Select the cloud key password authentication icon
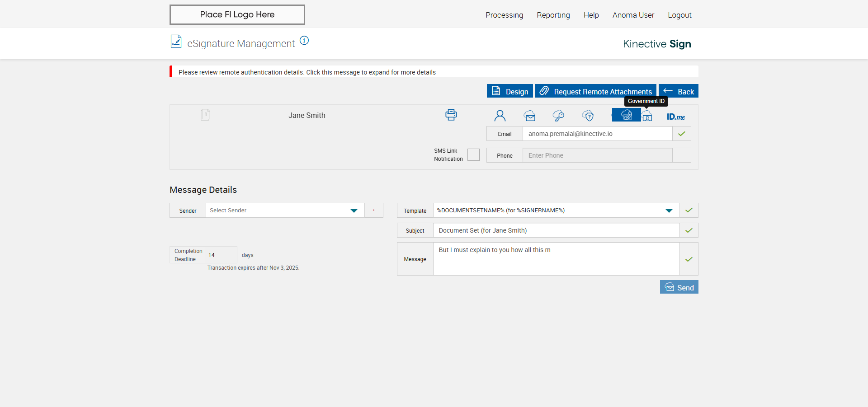868x407 pixels. pyautogui.click(x=558, y=116)
